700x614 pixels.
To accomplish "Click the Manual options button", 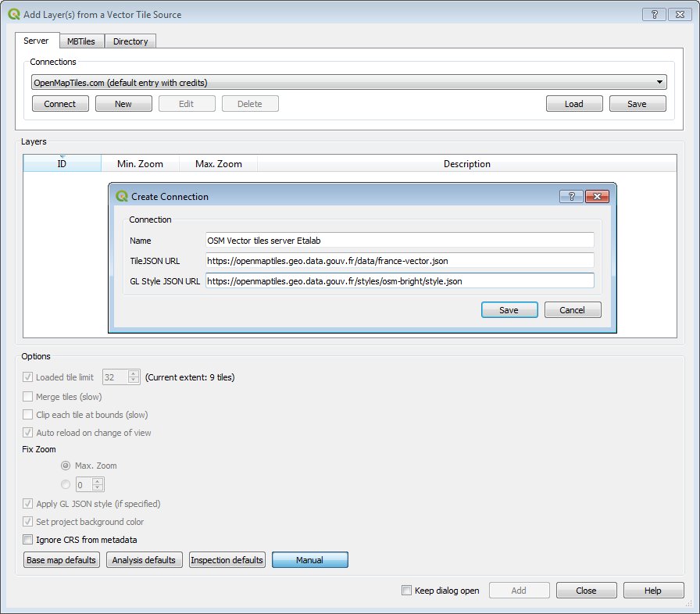I will tap(310, 560).
